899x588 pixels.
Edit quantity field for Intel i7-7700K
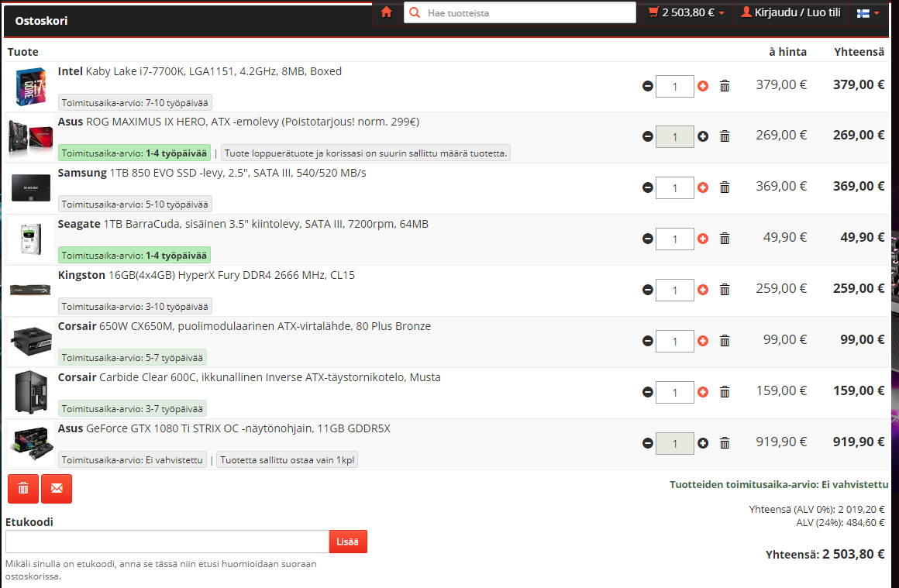(675, 87)
